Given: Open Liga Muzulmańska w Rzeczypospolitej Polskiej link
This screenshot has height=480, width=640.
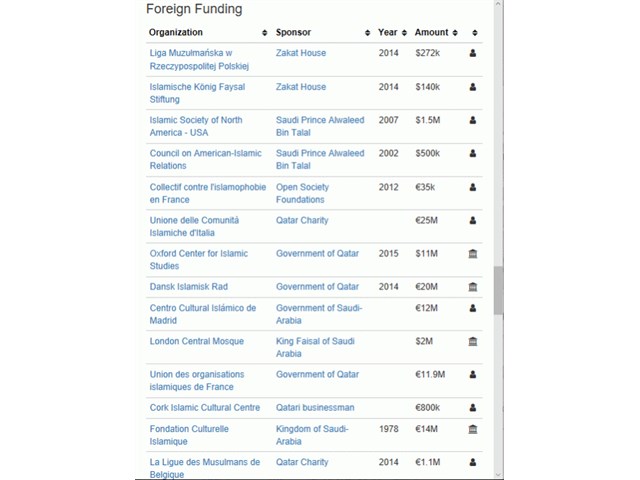Looking at the screenshot, I should click(x=199, y=60).
